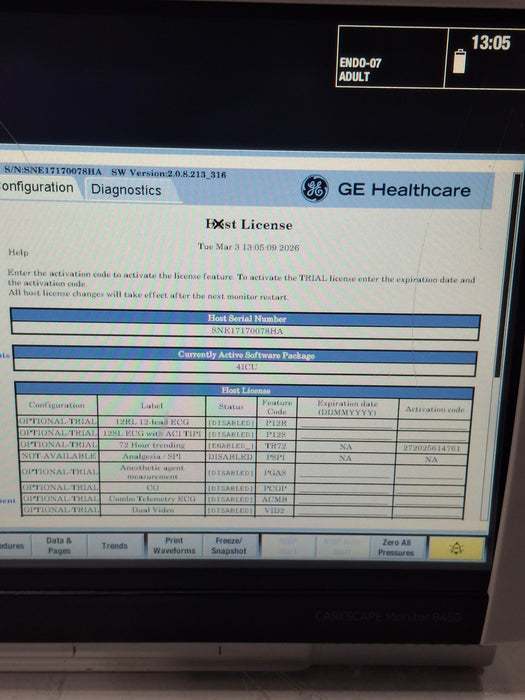Click the Host License page title

249,224
